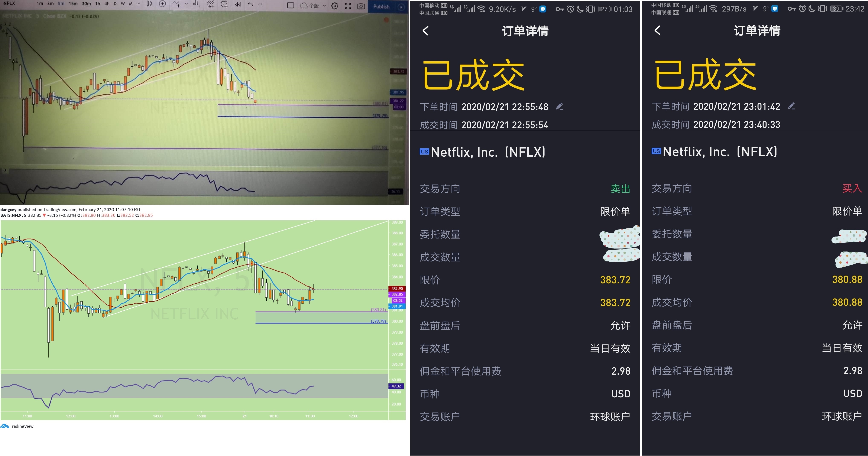868x456 pixels.
Task: Open the financials bar-chart-plus icon
Action: [x=197, y=4]
